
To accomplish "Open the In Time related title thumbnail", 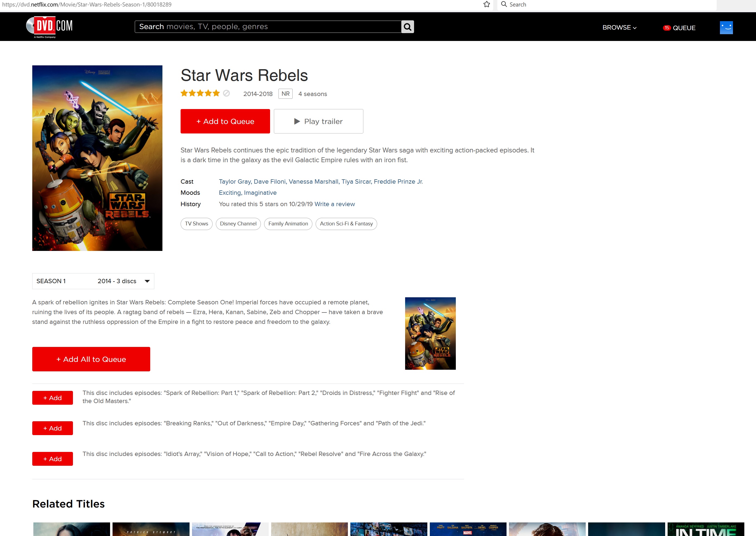I will point(706,529).
